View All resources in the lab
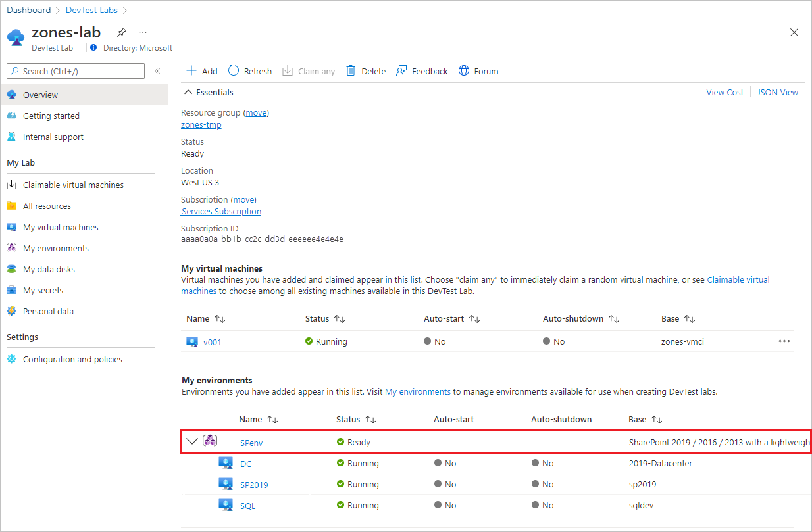The width and height of the screenshot is (812, 532). click(47, 206)
